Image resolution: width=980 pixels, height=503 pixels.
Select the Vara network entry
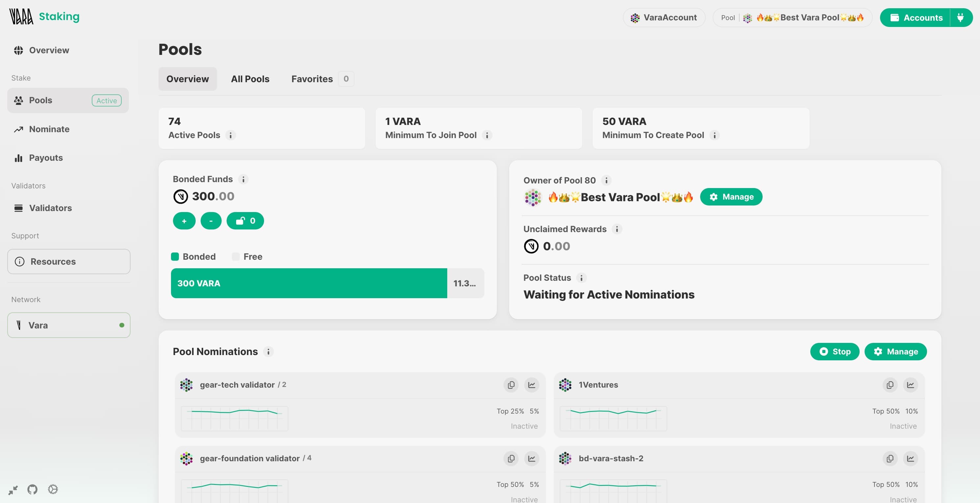69,325
